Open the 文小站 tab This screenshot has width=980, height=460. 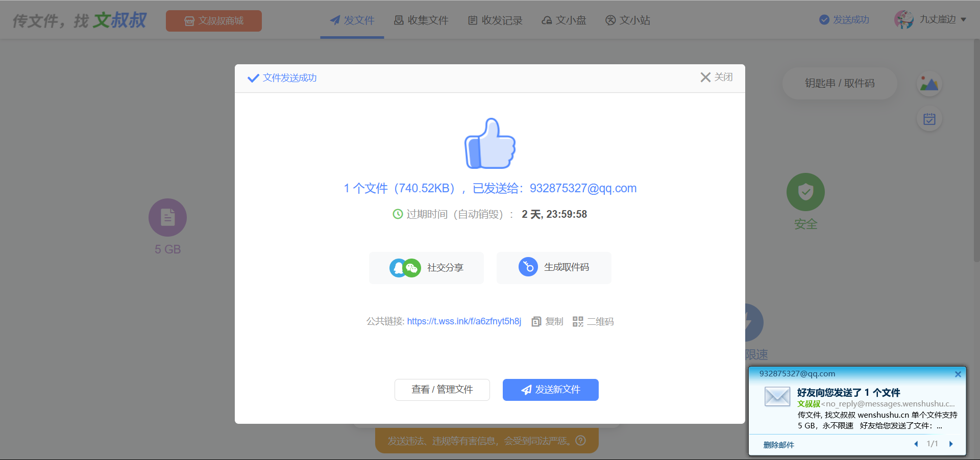628,20
